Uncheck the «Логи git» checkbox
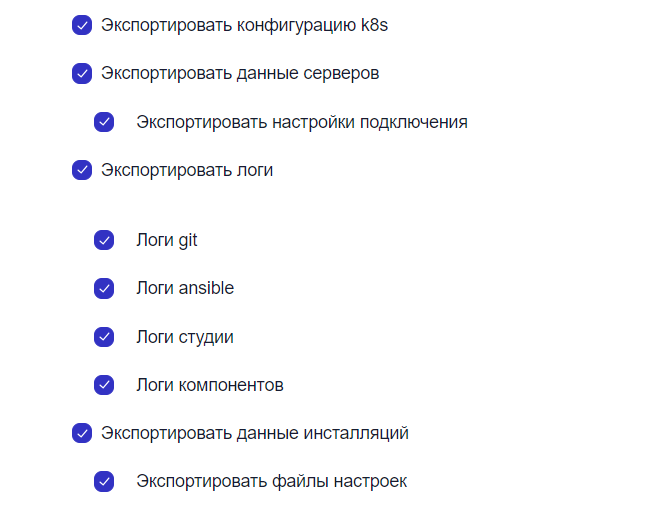670x507 pixels. [104, 240]
